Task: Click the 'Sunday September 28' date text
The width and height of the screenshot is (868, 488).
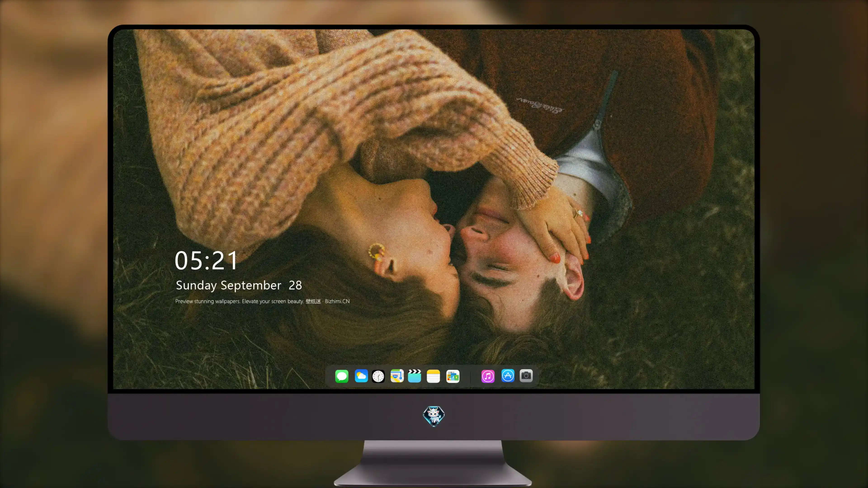Action: (239, 285)
